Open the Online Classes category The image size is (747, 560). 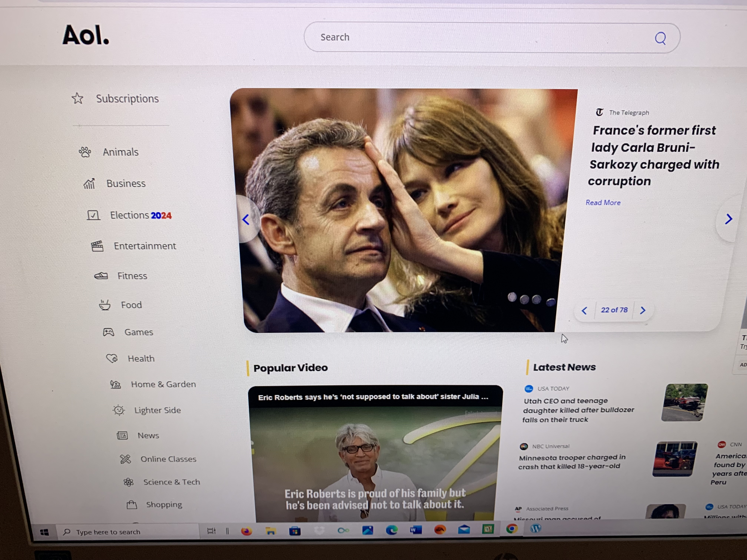click(x=169, y=459)
